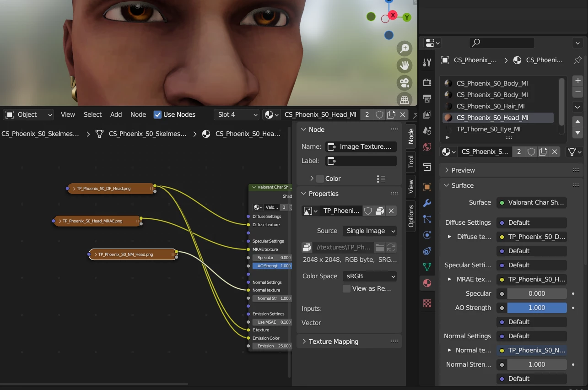Screen dimensions: 588x390
Task: Switch to the Options sidebar tab
Action: pyautogui.click(x=411, y=216)
